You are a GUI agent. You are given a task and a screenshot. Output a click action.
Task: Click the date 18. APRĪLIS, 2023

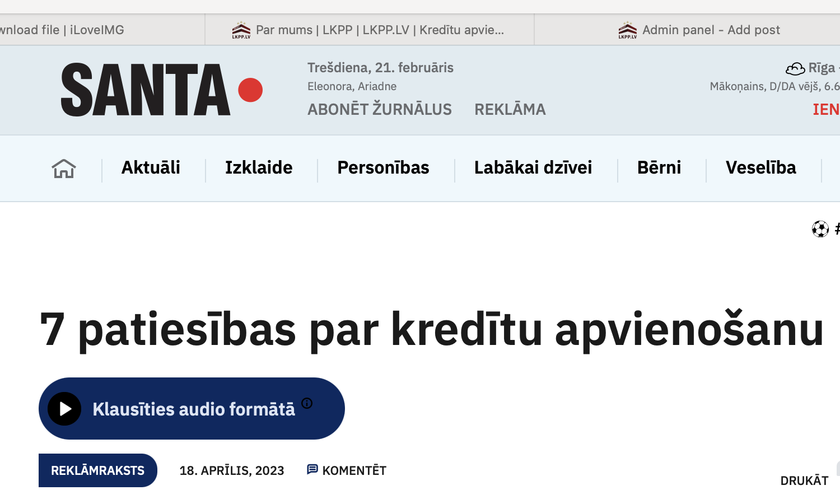pos(232,470)
